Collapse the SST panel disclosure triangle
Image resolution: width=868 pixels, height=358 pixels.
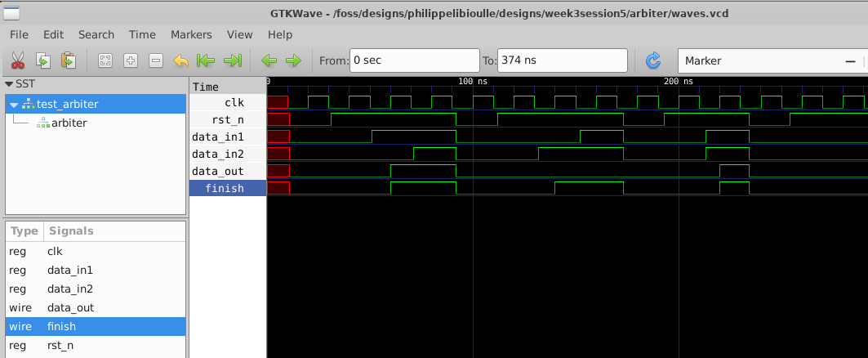click(x=9, y=84)
